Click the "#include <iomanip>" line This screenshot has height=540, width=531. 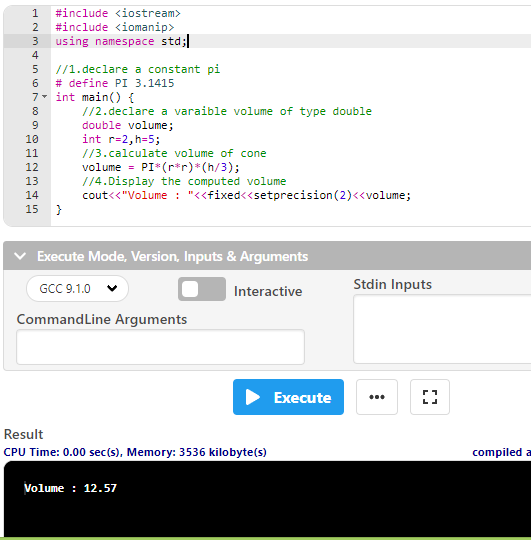click(x=115, y=27)
